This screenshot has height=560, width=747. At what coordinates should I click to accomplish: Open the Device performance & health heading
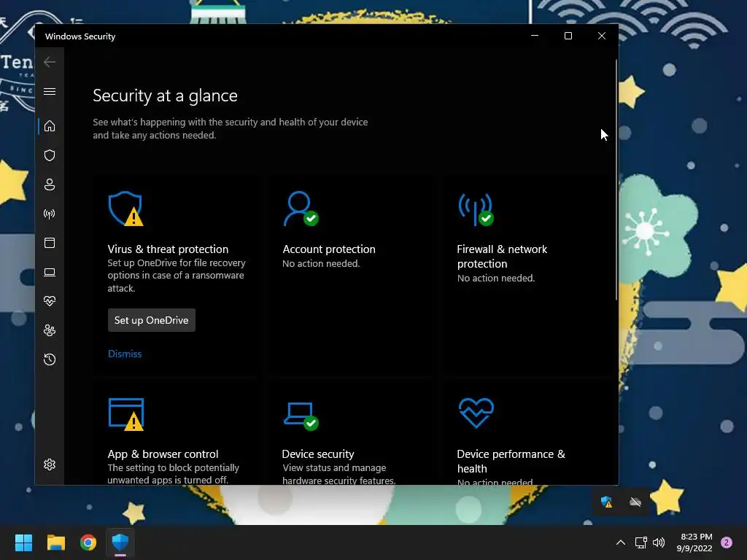tap(511, 461)
